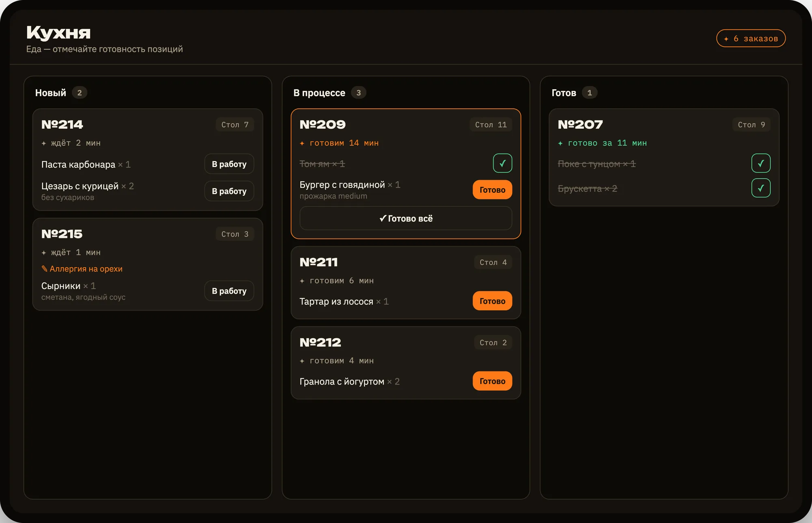Open order №211 title
Viewport: 812px width, 523px height.
(319, 262)
